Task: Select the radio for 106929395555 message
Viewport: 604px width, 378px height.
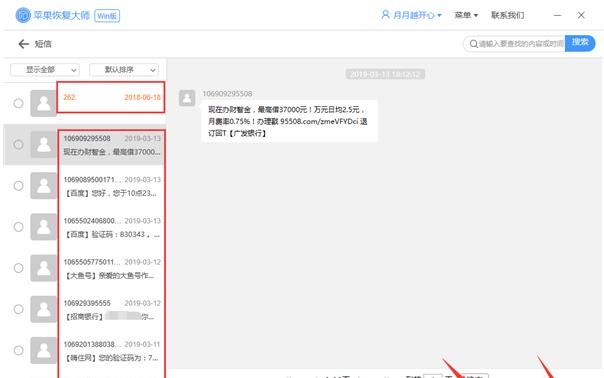Action: [x=18, y=309]
